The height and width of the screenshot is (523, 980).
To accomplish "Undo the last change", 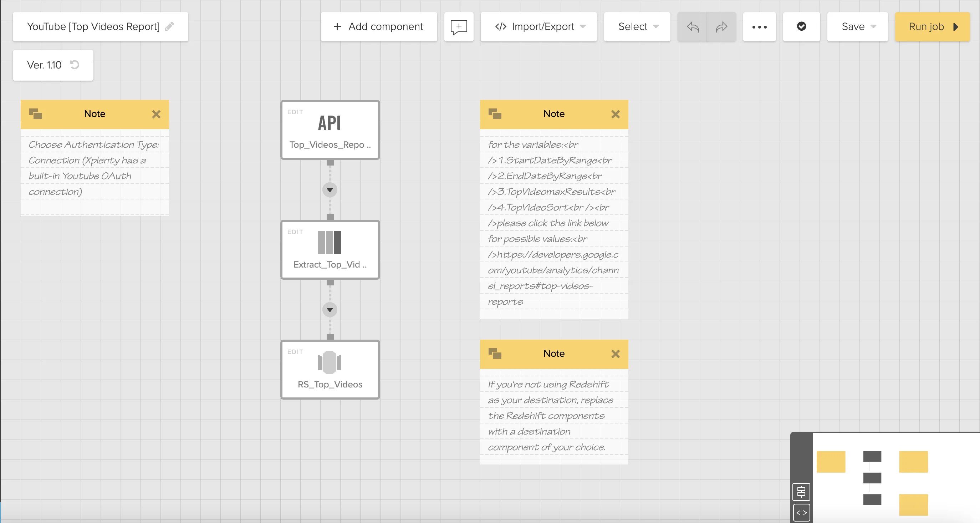I will click(x=693, y=27).
